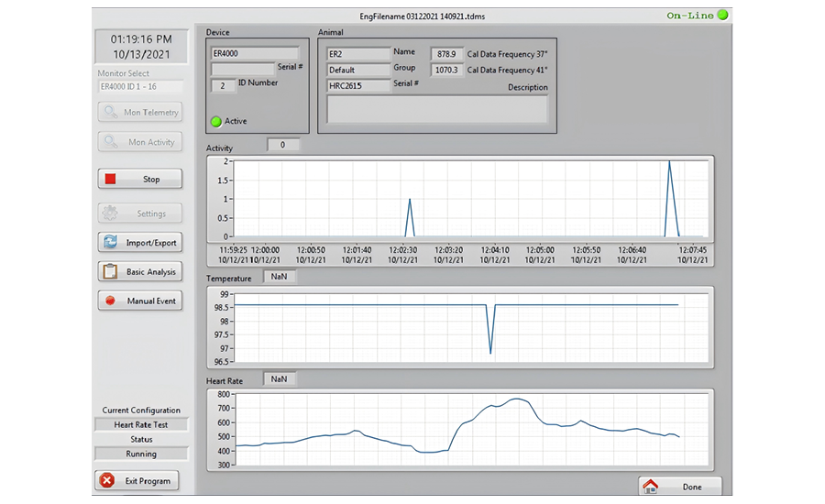Click the Activity value box showing 0
This screenshot has width=825, height=504.
[283, 145]
